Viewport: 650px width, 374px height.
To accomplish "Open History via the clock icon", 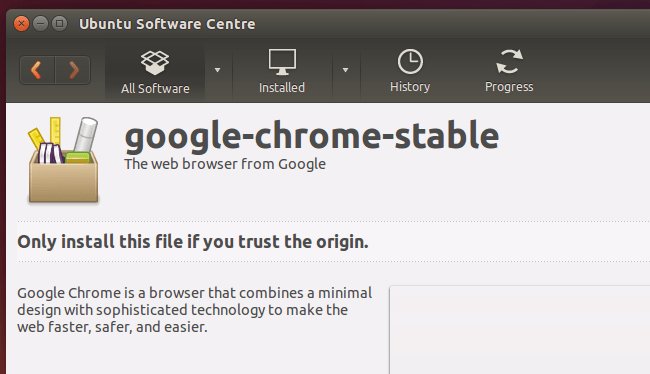I will coord(410,61).
